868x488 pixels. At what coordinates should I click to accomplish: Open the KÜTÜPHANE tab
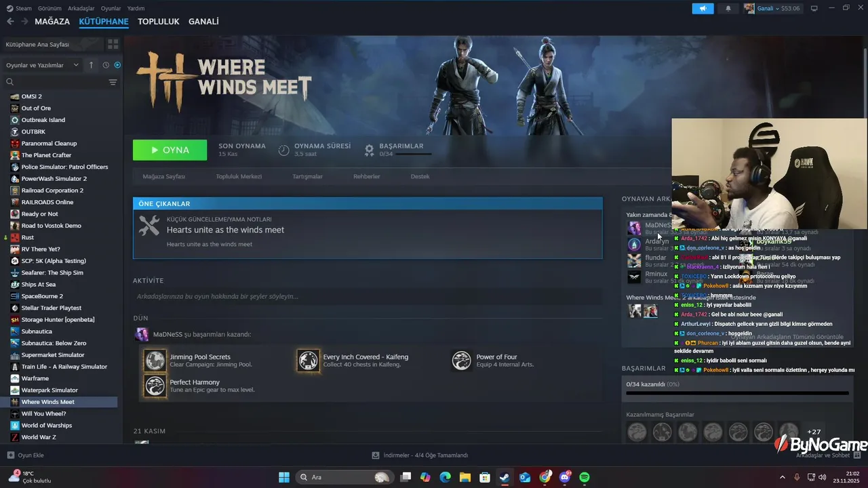[x=104, y=22]
